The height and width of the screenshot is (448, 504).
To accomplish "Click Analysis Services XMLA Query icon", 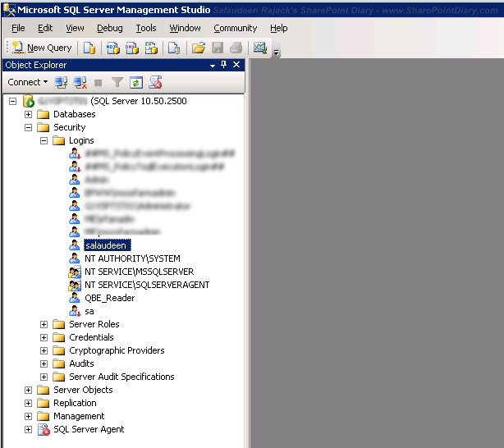I will (151, 48).
